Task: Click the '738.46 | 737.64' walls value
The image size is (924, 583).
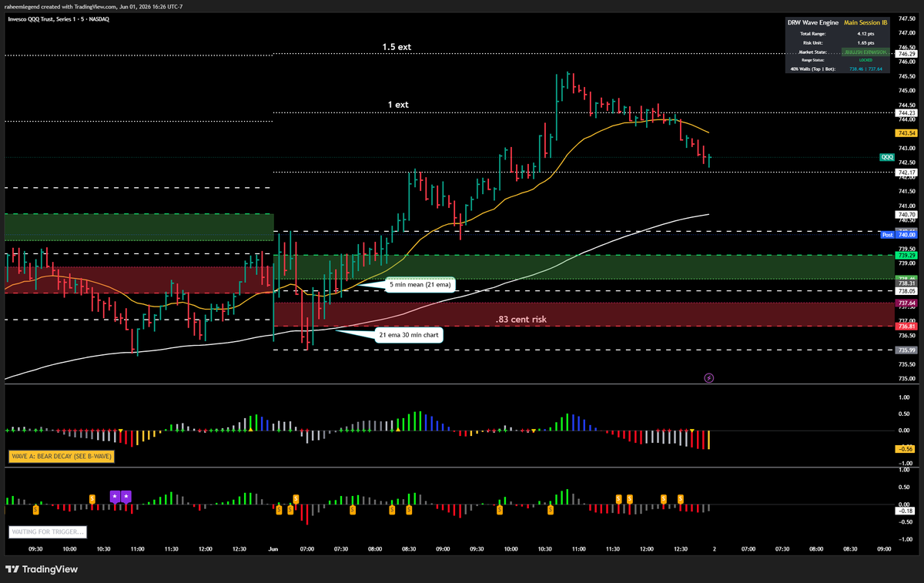Action: point(867,69)
